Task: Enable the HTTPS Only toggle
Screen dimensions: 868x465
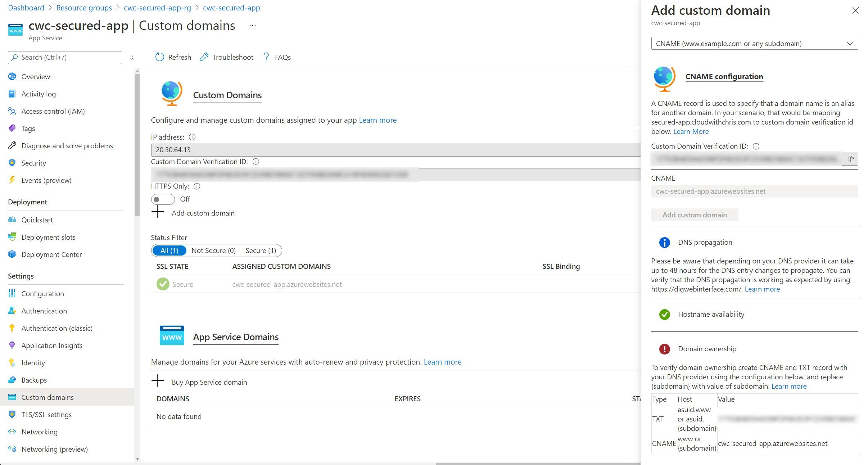Action: pos(163,199)
